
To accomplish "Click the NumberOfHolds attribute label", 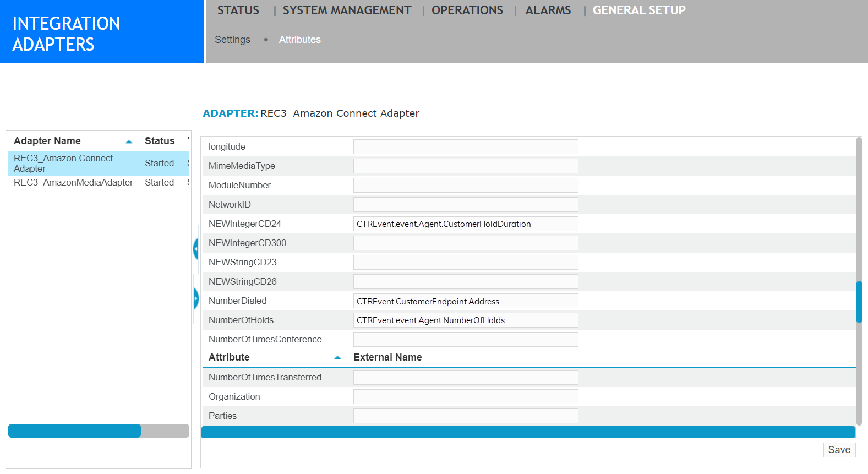I will pos(241,320).
